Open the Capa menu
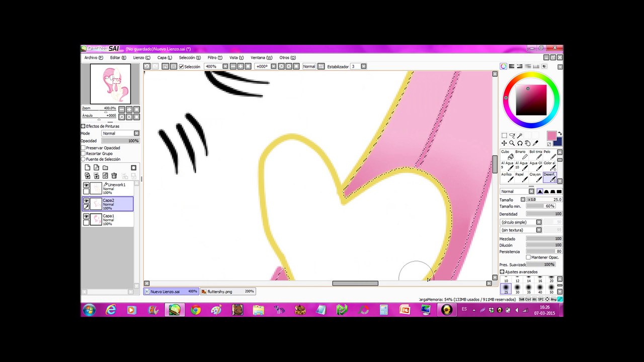 165,58
